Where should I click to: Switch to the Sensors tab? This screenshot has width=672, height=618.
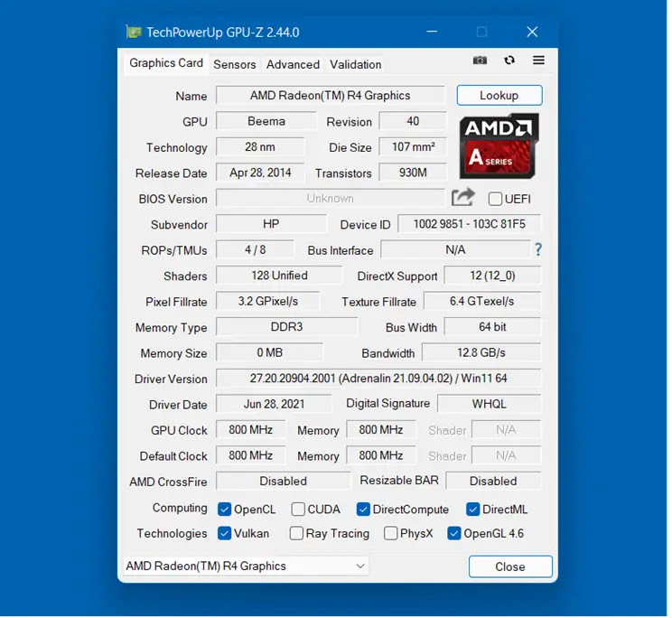235,65
